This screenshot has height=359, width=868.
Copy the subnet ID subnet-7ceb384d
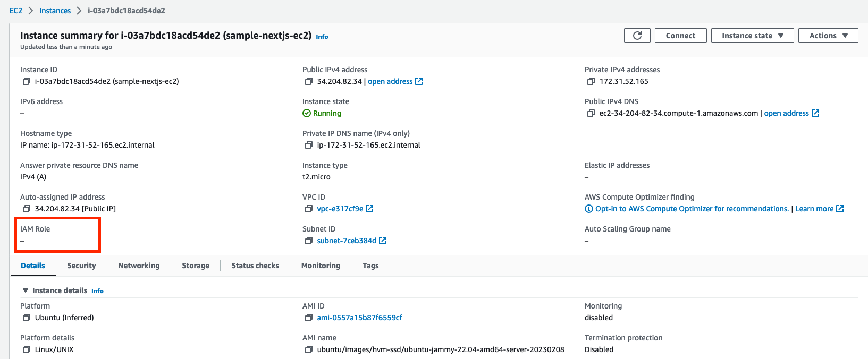(x=309, y=241)
